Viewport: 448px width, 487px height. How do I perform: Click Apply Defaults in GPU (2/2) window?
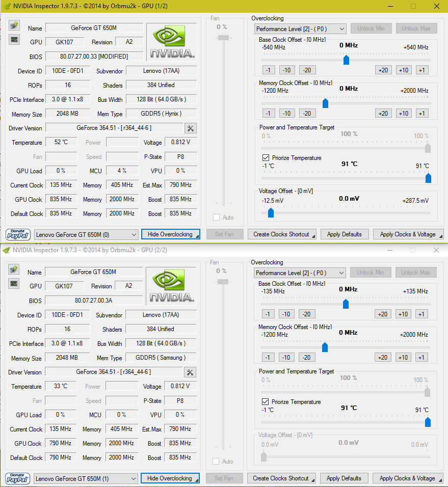point(344,478)
